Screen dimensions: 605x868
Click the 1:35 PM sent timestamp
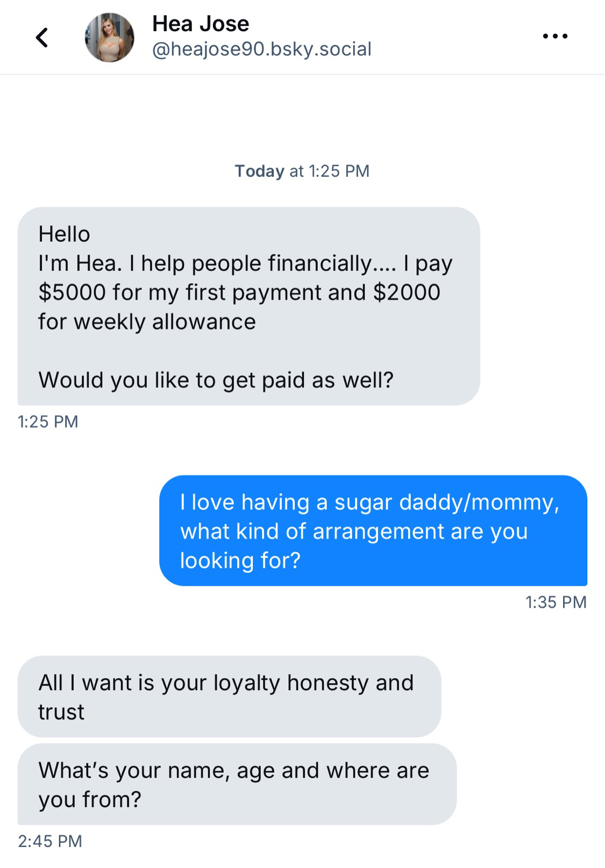[556, 602]
